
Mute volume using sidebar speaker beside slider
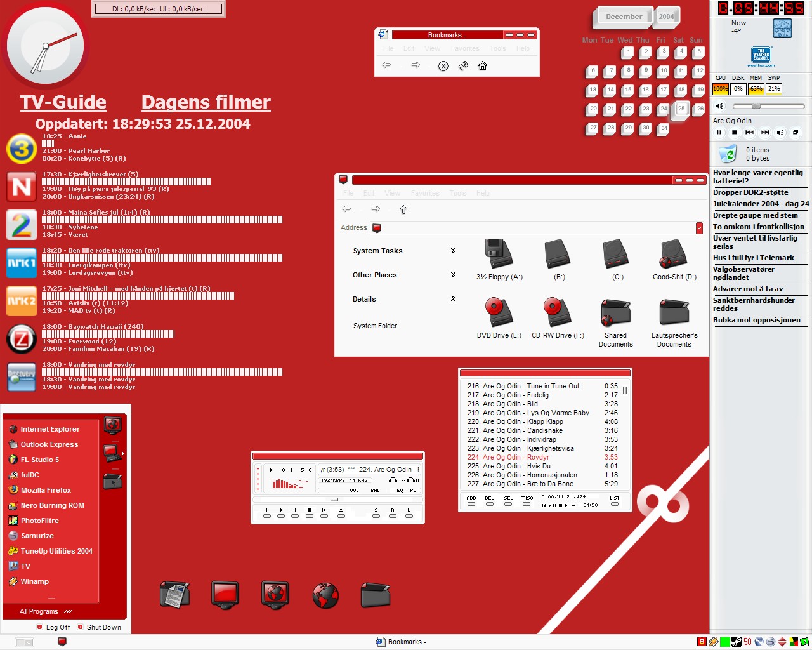click(720, 106)
